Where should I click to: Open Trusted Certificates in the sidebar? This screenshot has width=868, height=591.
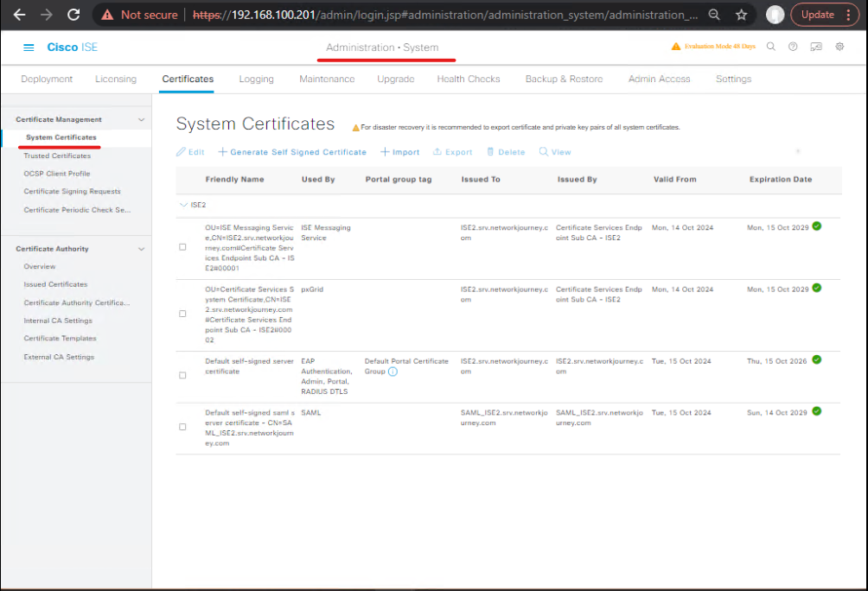[x=57, y=156]
